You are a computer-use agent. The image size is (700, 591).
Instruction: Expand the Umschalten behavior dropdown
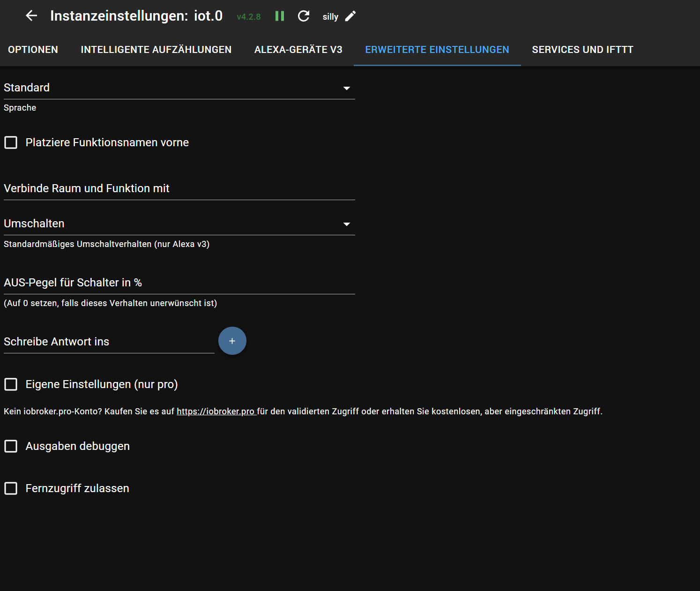347,224
